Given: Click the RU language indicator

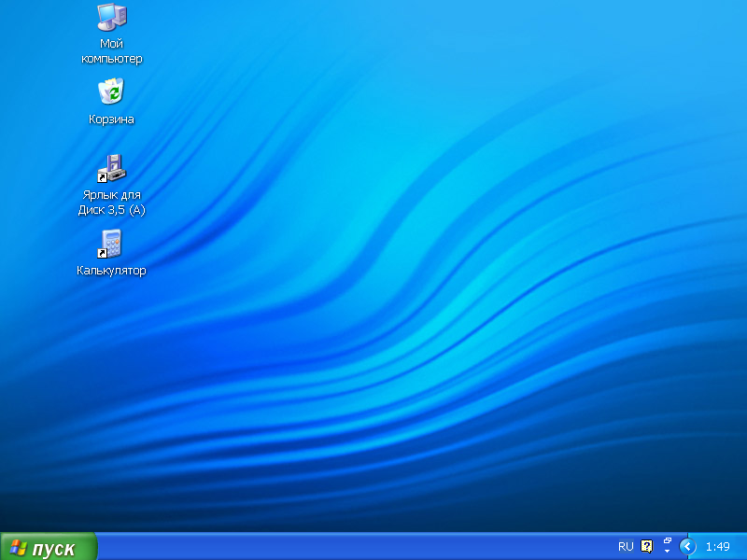Looking at the screenshot, I should click(x=626, y=546).
